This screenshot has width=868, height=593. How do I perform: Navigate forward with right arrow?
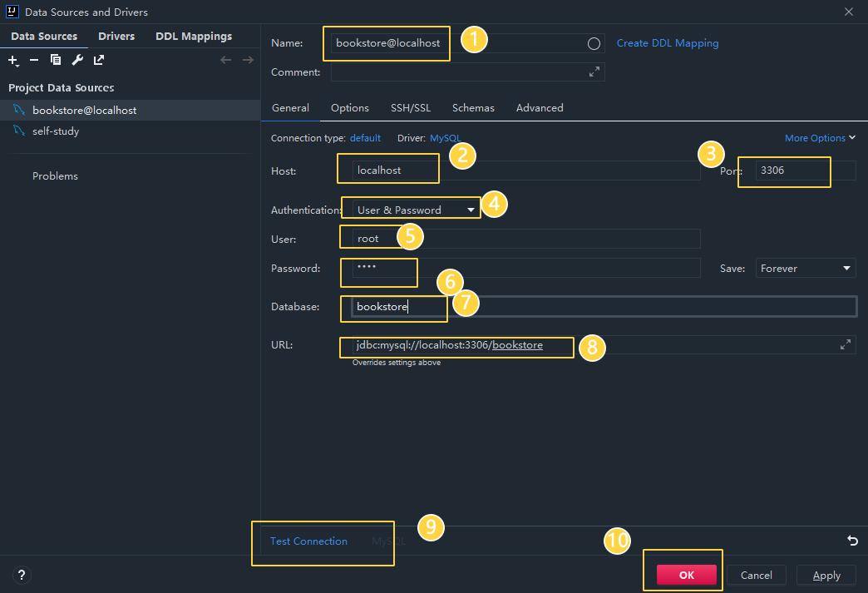248,60
